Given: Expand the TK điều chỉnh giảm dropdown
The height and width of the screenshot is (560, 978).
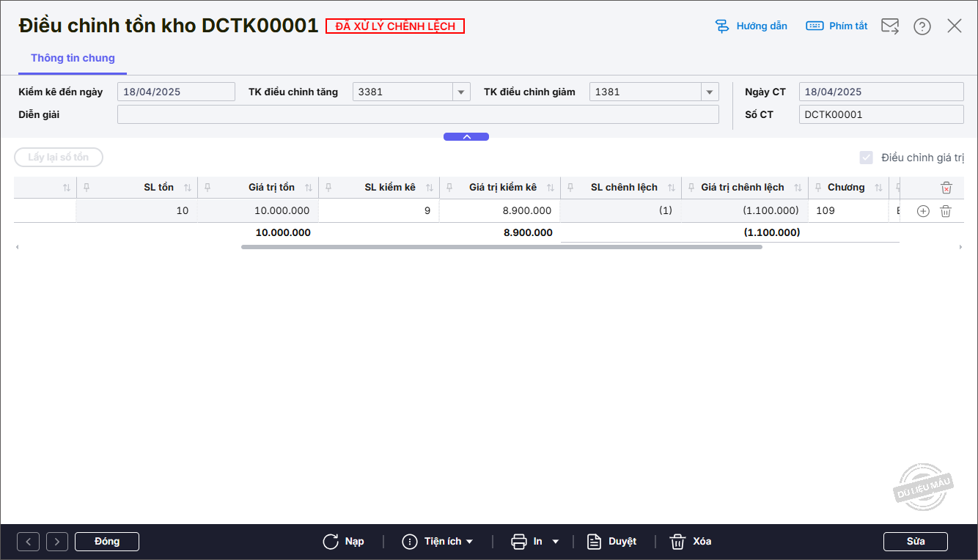Looking at the screenshot, I should point(710,92).
